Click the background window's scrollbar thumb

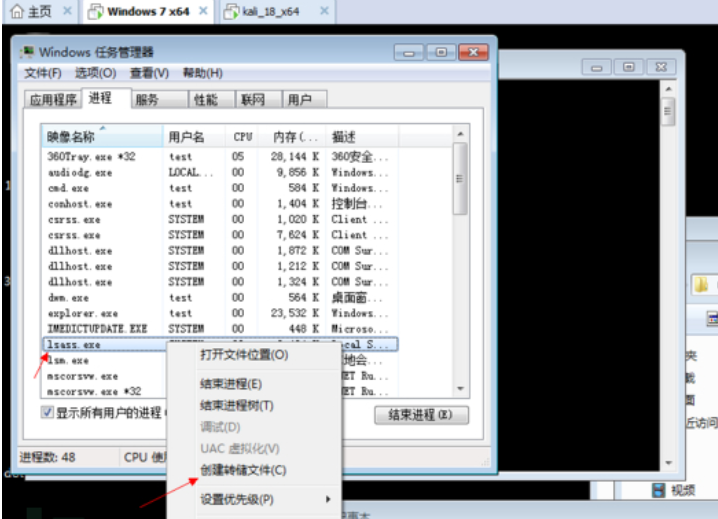click(668, 111)
